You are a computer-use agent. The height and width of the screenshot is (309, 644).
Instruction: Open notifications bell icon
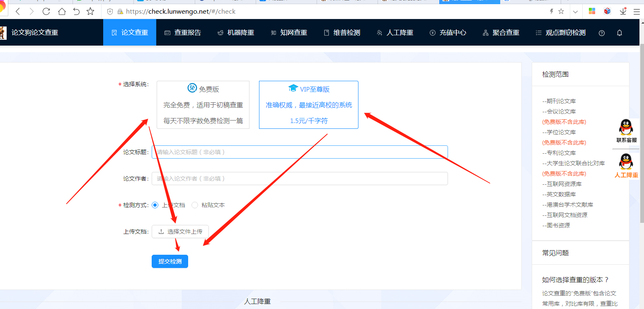point(620,33)
